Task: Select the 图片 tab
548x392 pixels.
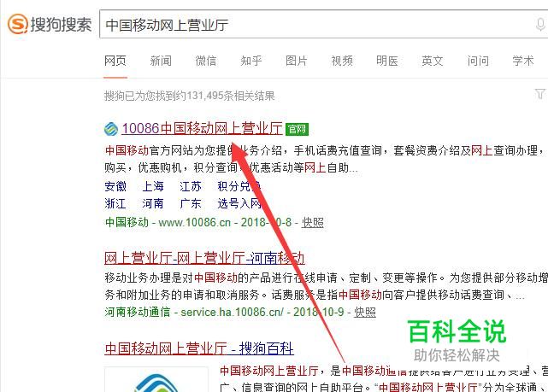Action: coord(297,61)
